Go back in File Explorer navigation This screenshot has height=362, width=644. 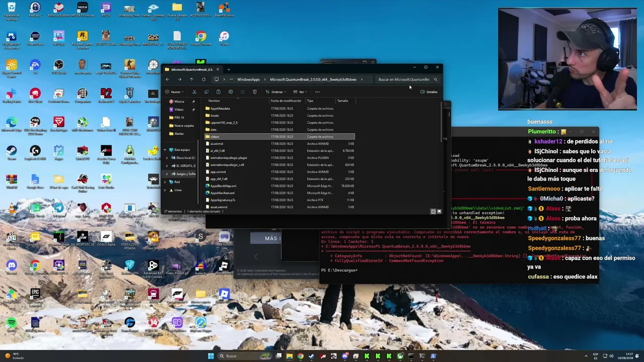click(x=168, y=79)
